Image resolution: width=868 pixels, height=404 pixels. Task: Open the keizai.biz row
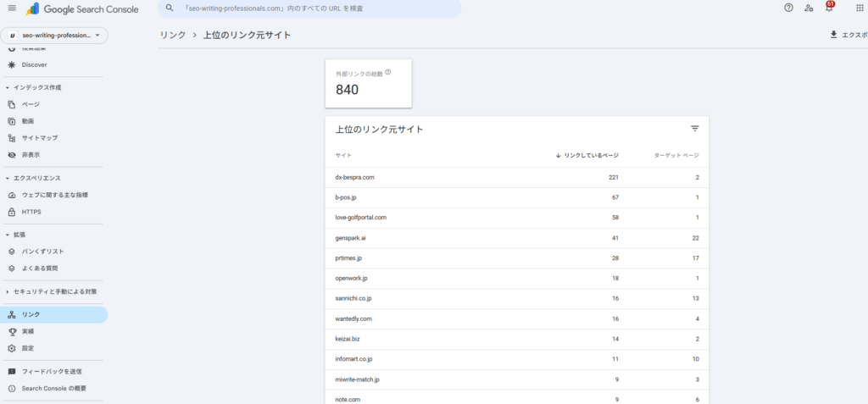(x=517, y=340)
